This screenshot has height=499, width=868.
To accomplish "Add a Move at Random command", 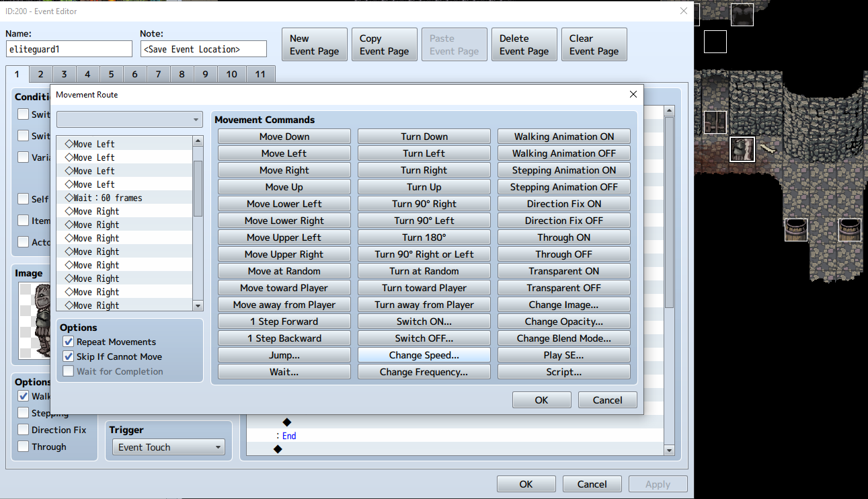I will pos(284,271).
